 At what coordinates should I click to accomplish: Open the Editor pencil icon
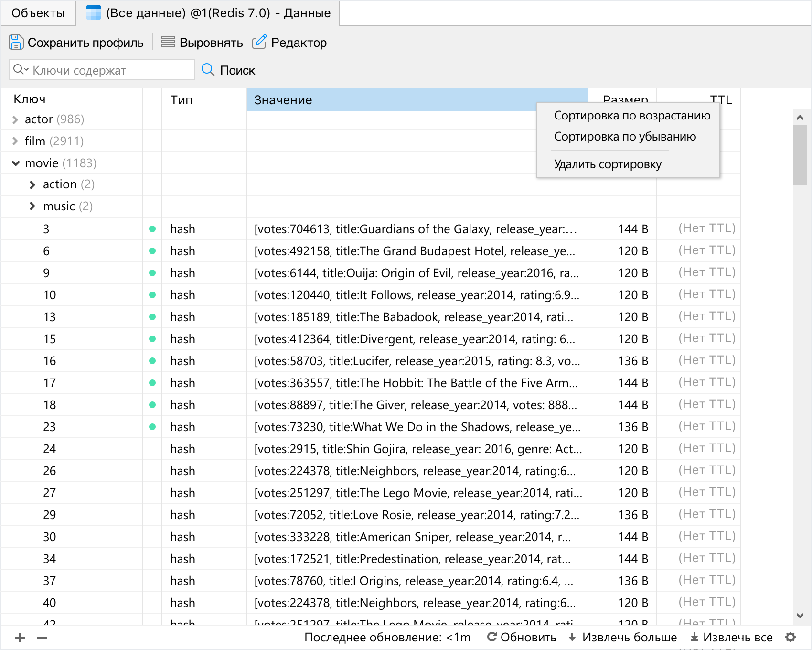click(259, 42)
